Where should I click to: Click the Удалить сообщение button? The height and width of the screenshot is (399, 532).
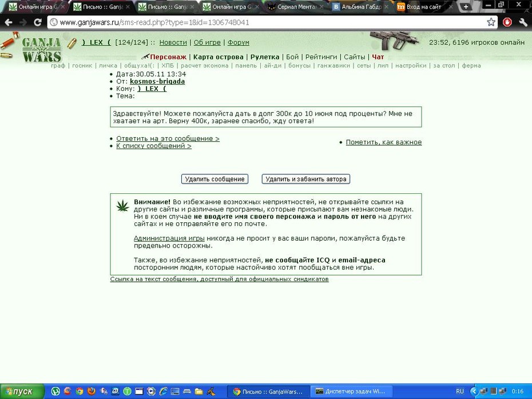[x=215, y=179]
